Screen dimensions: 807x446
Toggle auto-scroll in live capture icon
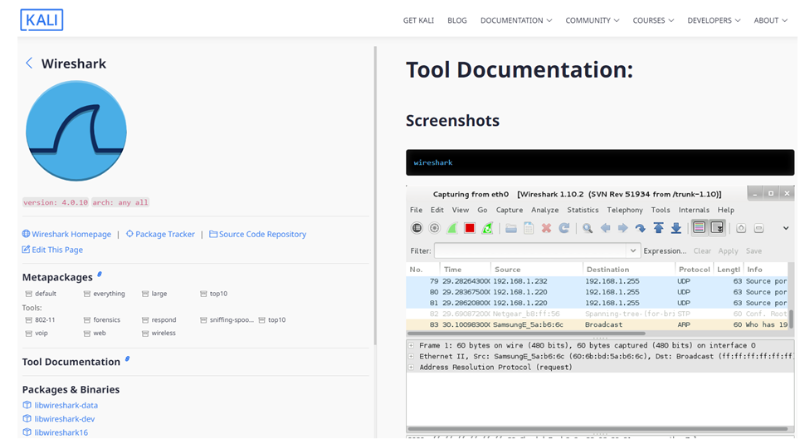click(x=717, y=227)
